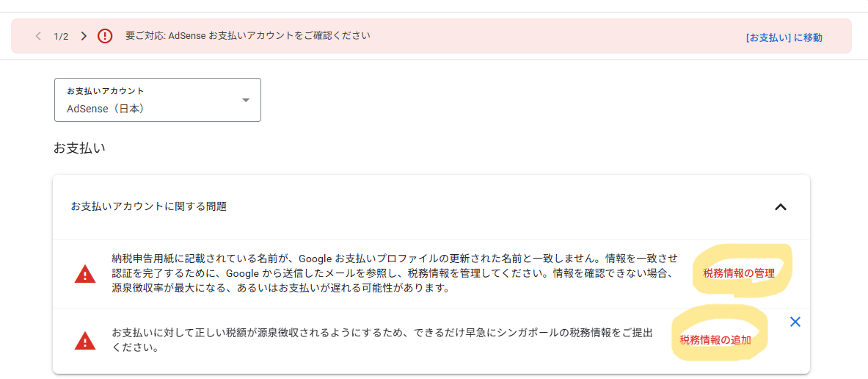Advance to next notification with right chevron

coord(84,36)
